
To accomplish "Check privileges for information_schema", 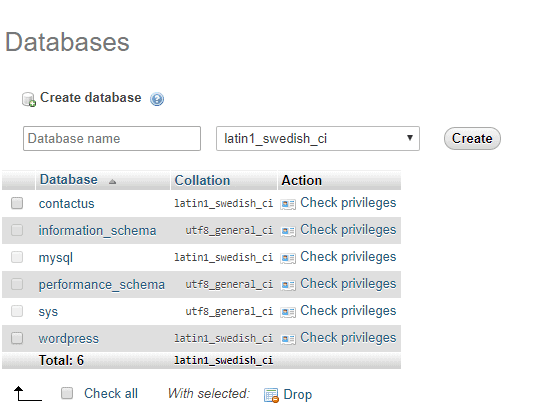I will pos(348,230).
